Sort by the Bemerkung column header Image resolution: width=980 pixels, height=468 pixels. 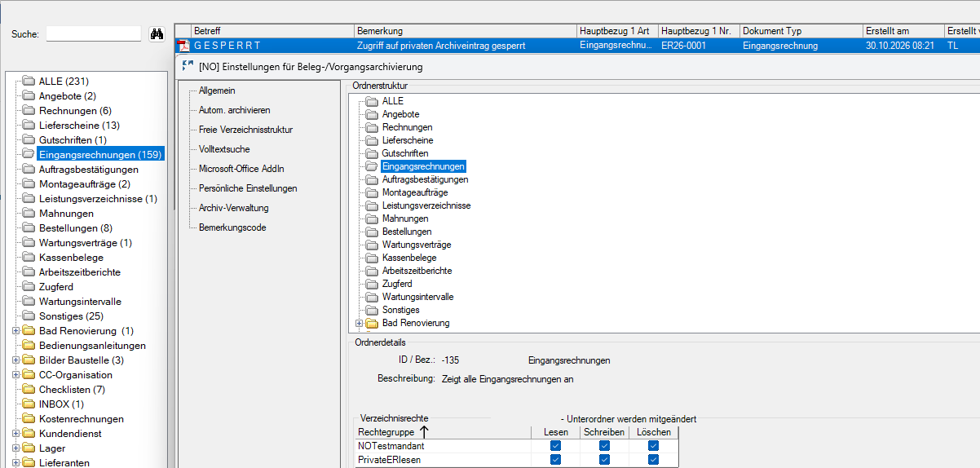pyautogui.click(x=466, y=31)
